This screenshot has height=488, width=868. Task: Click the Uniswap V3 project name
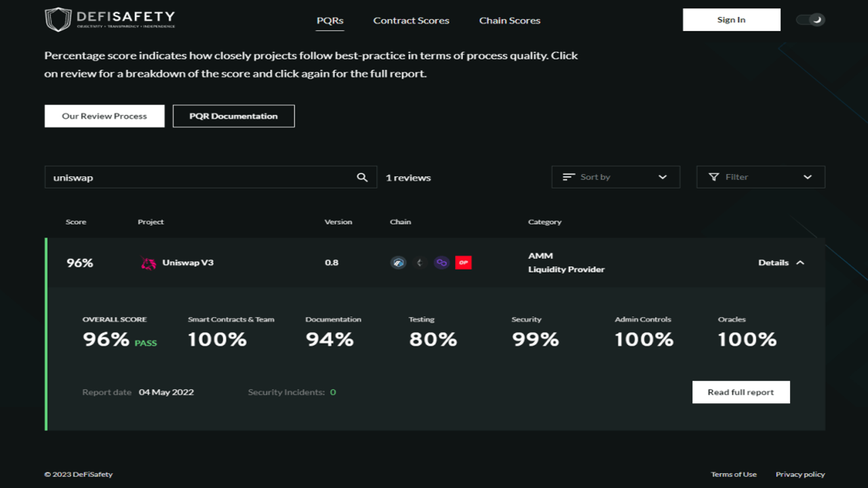coord(188,262)
